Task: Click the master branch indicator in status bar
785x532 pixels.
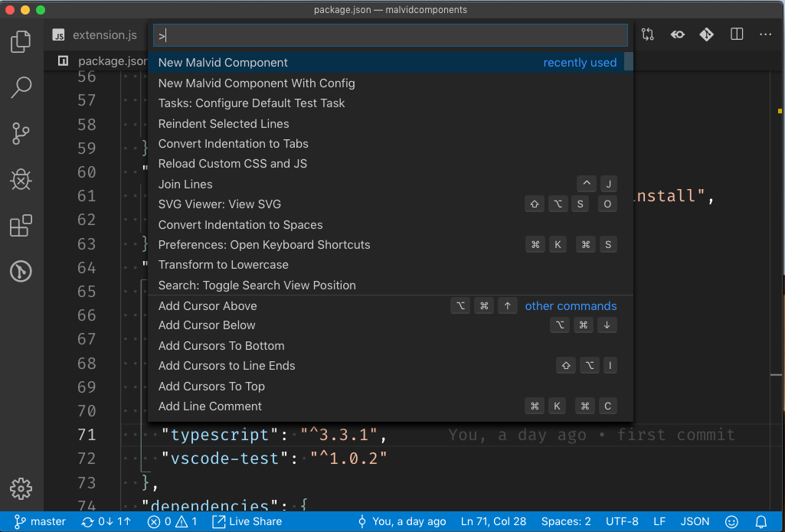Action: (40, 521)
